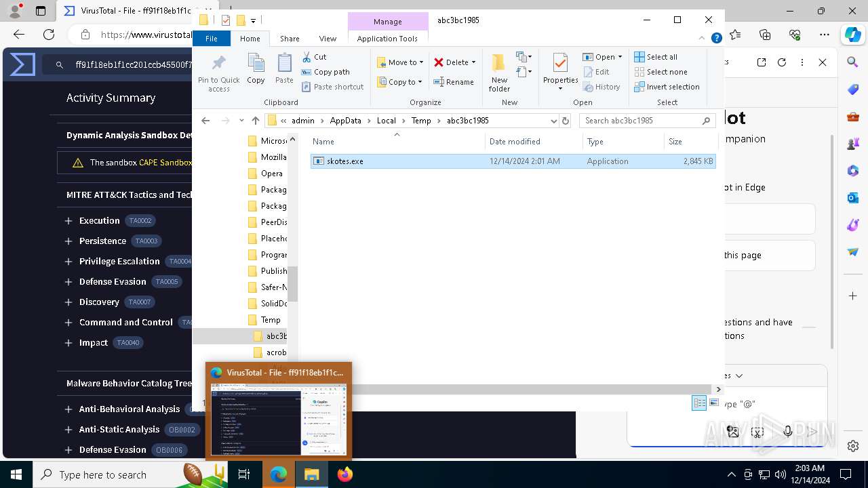Click Invert selection in the ribbon
Image resolution: width=868 pixels, height=488 pixels.
click(667, 87)
